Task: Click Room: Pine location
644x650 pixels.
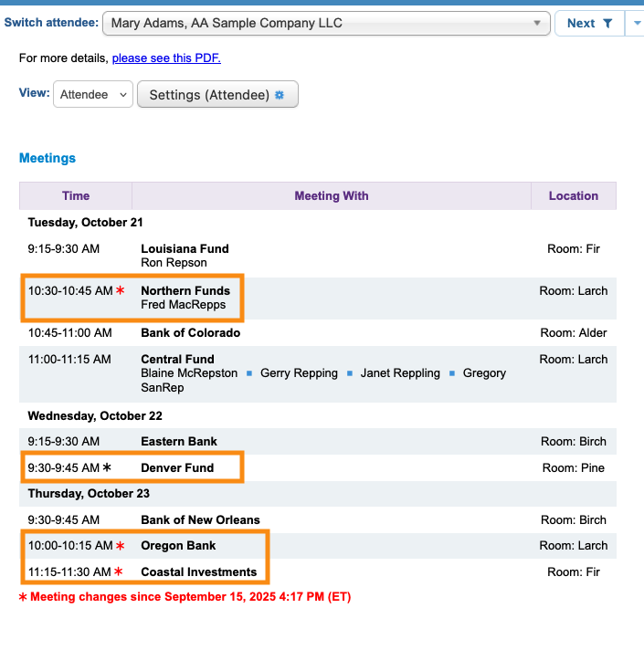Action: click(574, 468)
